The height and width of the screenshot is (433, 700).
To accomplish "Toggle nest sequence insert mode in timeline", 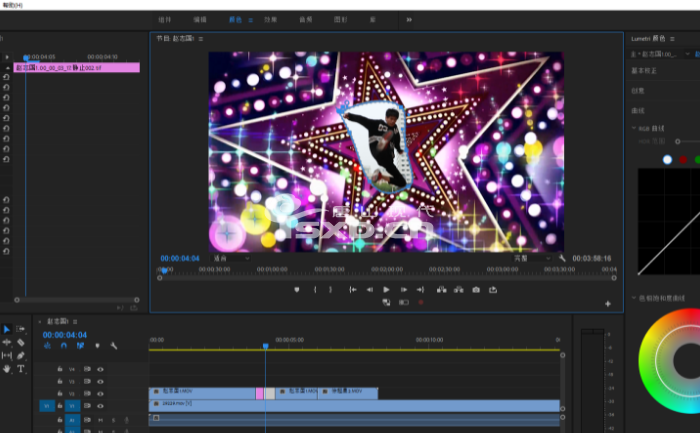I will 47,346.
